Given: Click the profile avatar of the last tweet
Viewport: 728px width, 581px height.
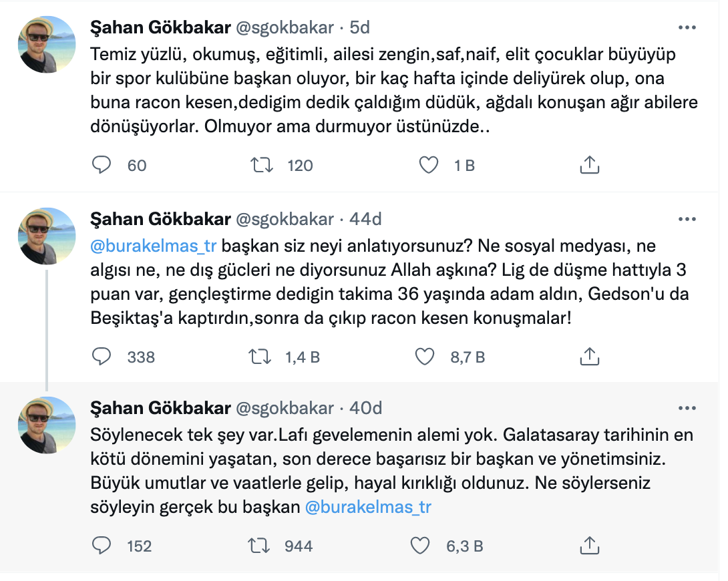Looking at the screenshot, I should (47, 425).
